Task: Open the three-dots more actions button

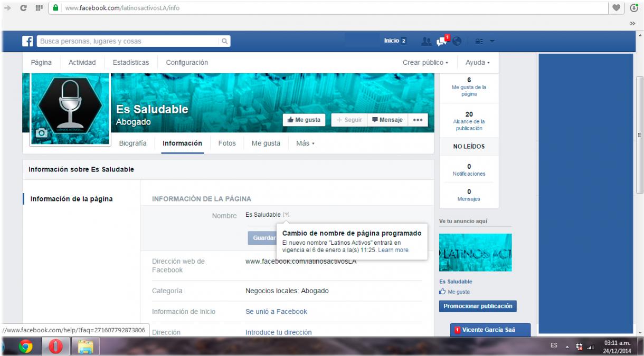Action: coord(418,120)
